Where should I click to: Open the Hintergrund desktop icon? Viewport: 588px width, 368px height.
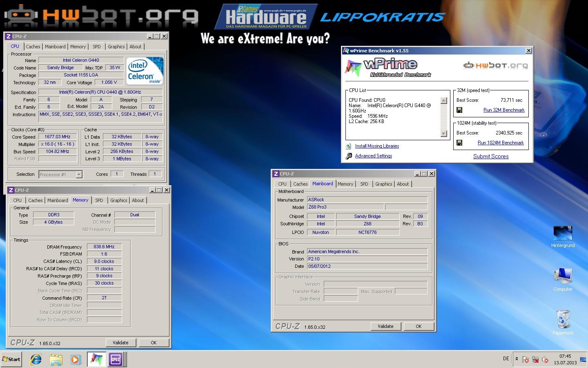coord(563,237)
